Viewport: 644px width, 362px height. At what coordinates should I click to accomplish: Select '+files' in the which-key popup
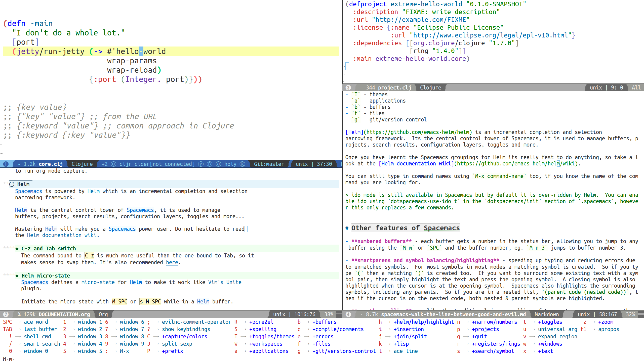click(x=321, y=344)
